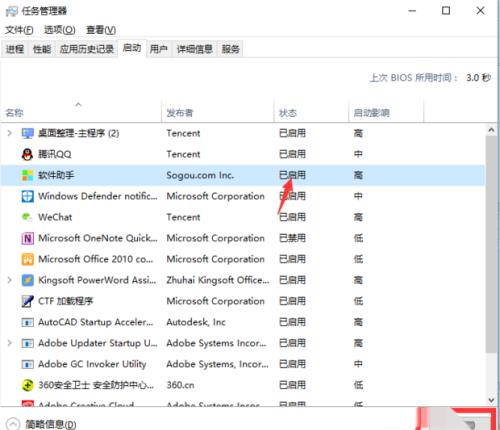
Task: Switch to the 服务 tab
Action: point(231,49)
